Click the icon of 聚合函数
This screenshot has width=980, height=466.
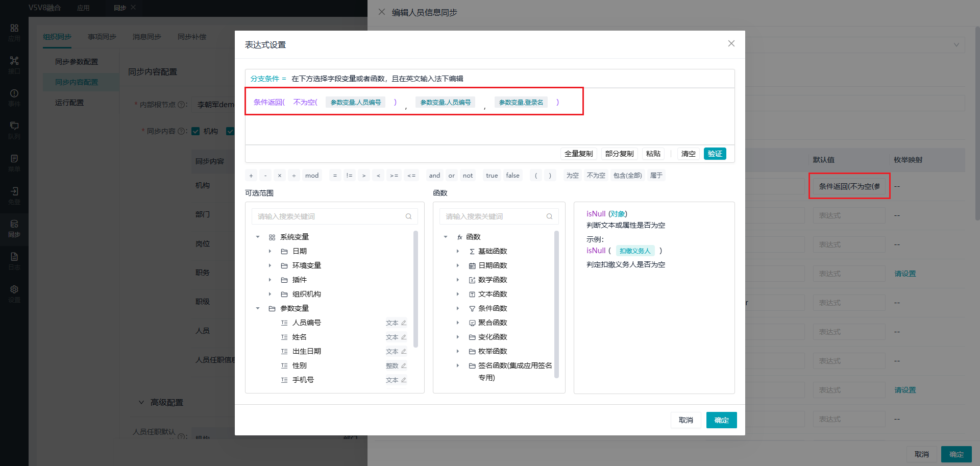(472, 323)
